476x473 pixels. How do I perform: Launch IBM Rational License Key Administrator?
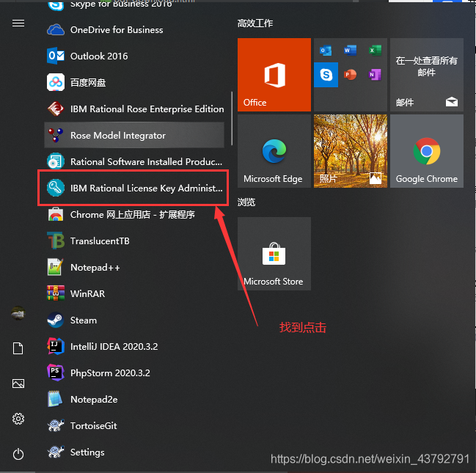click(x=134, y=188)
